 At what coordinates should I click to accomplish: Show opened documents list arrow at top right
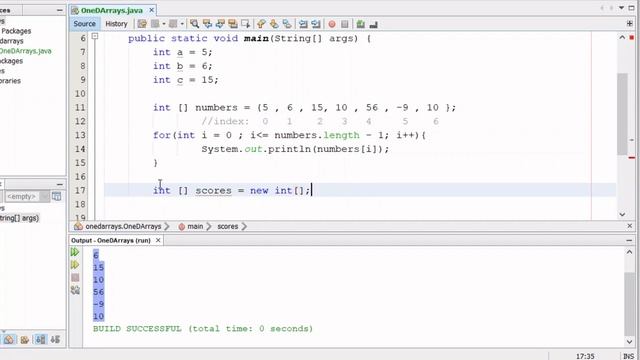tap(622, 8)
